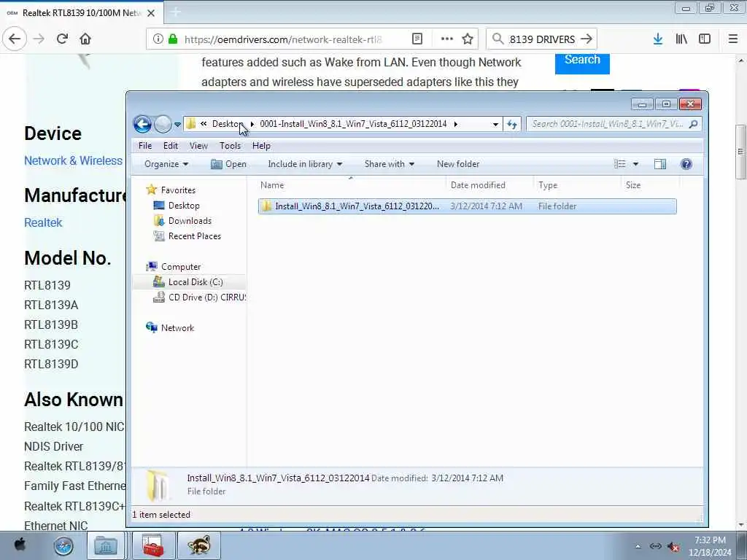Screen dimensions: 747x560
Task: Open the red toolbox taskbar icon
Action: point(153,545)
